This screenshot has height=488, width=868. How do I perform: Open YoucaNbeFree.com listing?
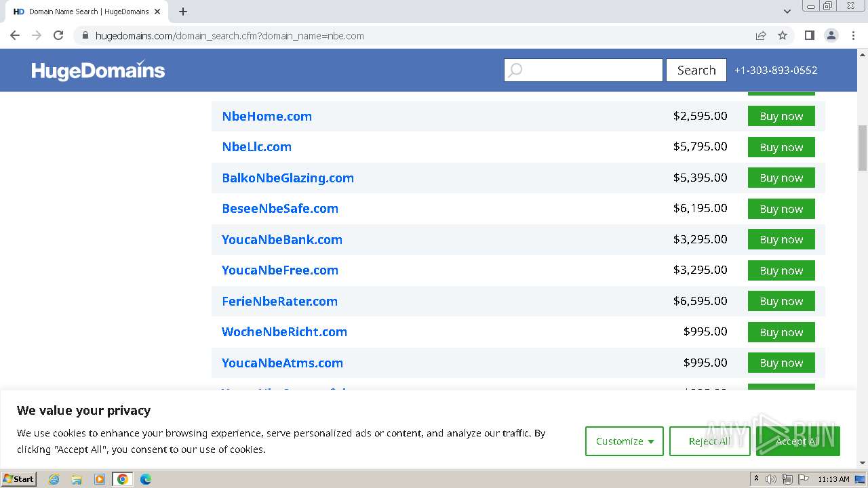click(279, 270)
